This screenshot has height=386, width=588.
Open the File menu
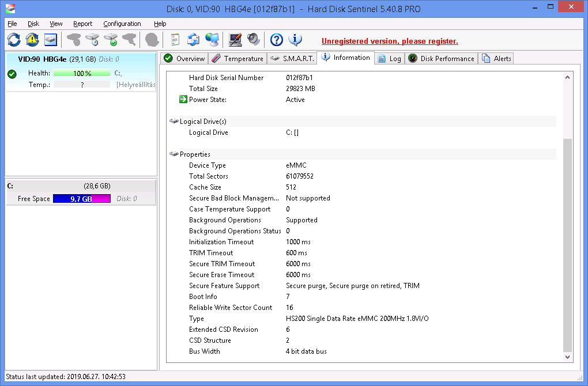tap(12, 24)
